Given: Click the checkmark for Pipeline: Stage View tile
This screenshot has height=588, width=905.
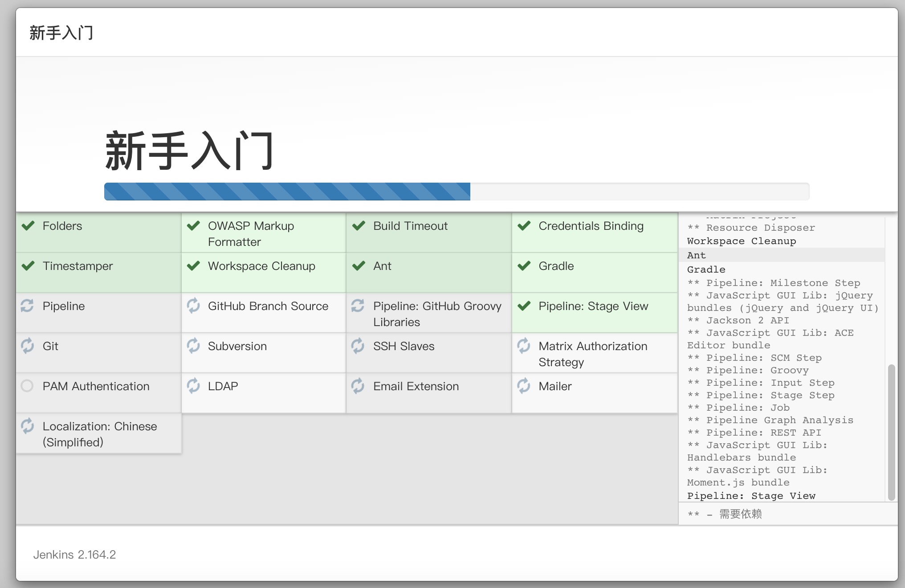Looking at the screenshot, I should coord(524,306).
